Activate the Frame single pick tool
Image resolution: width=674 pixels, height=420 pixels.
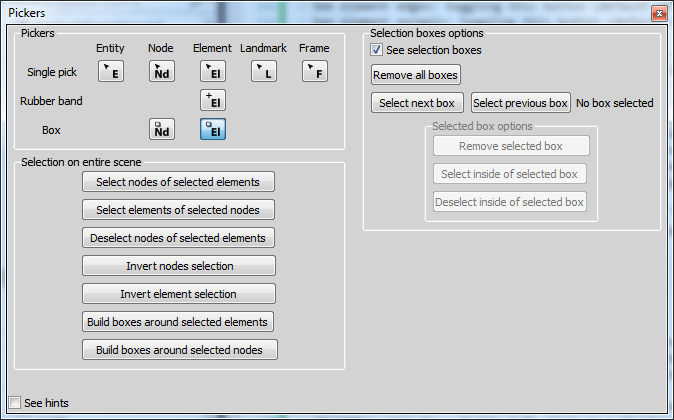pyautogui.click(x=315, y=71)
